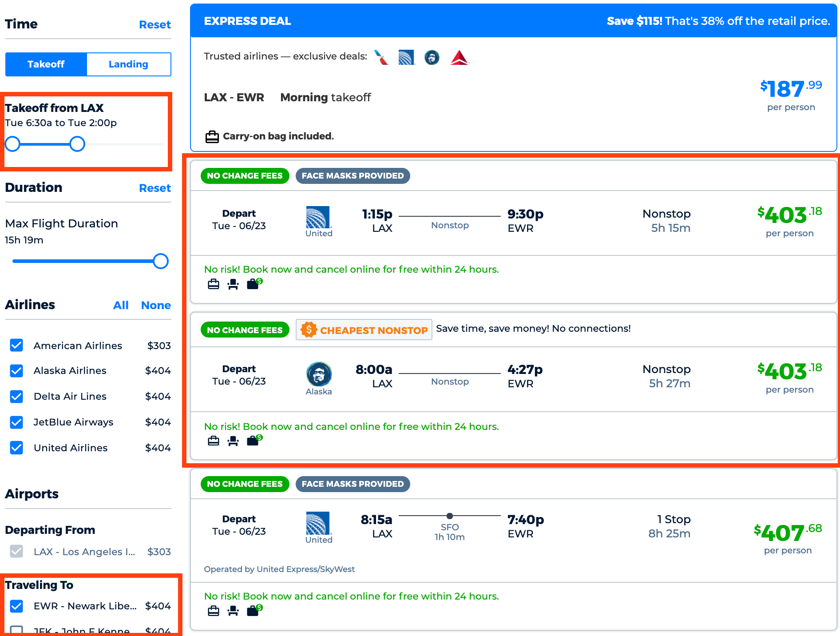This screenshot has width=840, height=636.
Task: Click the free cancel notice on Alaska flight
Action: click(352, 426)
